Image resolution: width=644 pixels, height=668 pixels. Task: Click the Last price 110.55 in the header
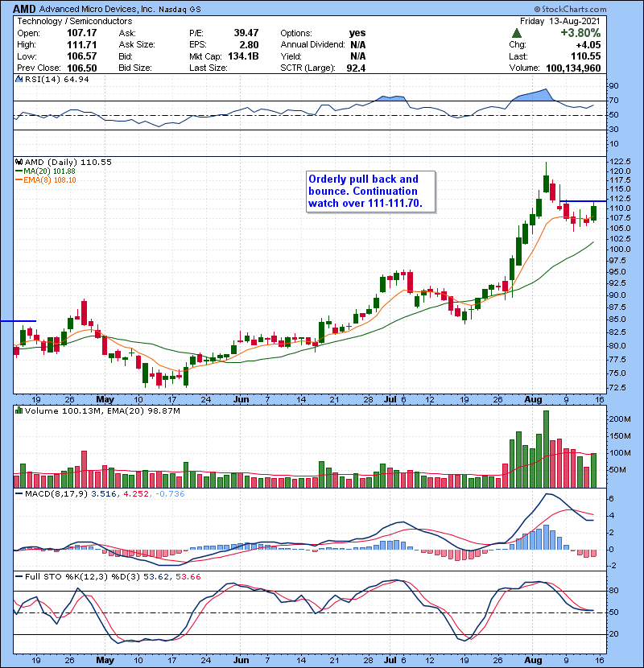(x=585, y=56)
